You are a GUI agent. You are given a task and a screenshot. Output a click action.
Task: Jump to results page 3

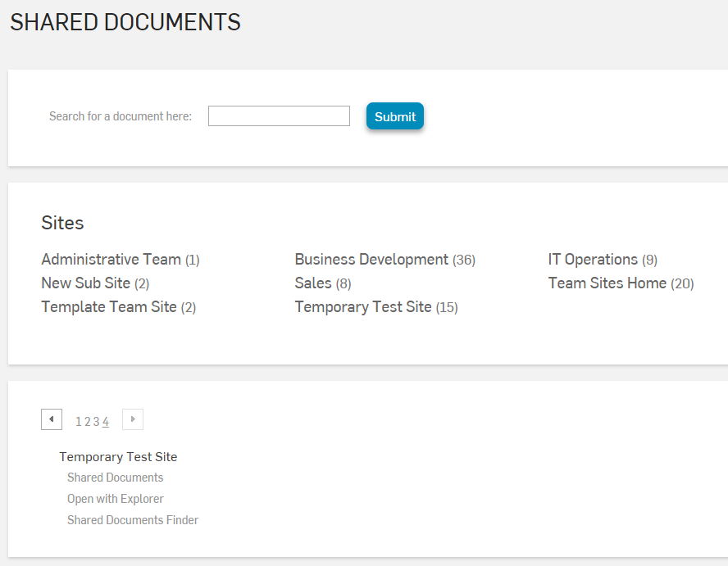click(95, 421)
